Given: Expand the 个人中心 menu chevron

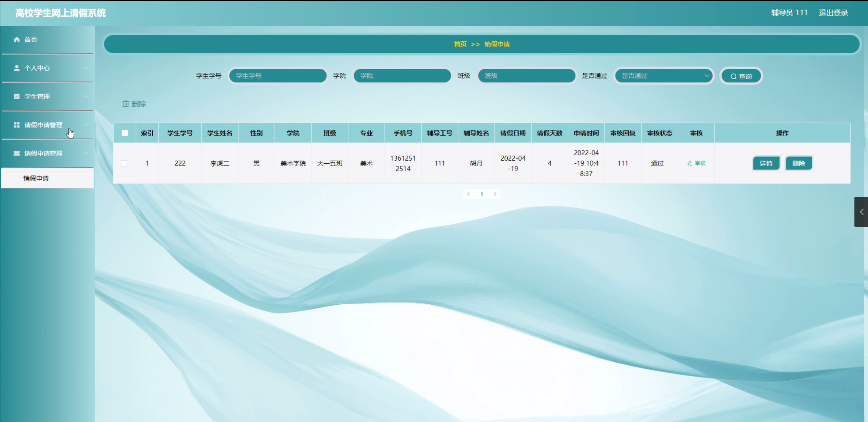Looking at the screenshot, I should coord(86,68).
